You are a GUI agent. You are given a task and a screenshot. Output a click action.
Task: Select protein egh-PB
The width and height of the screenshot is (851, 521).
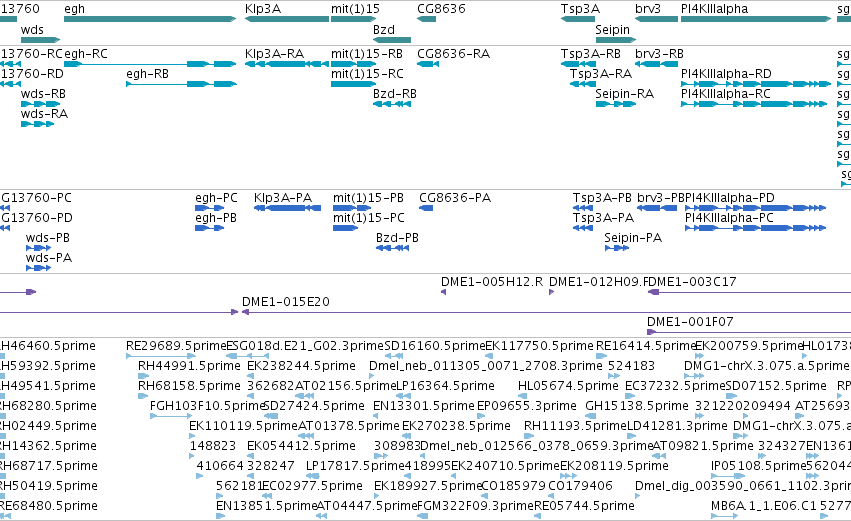pyautogui.click(x=209, y=228)
